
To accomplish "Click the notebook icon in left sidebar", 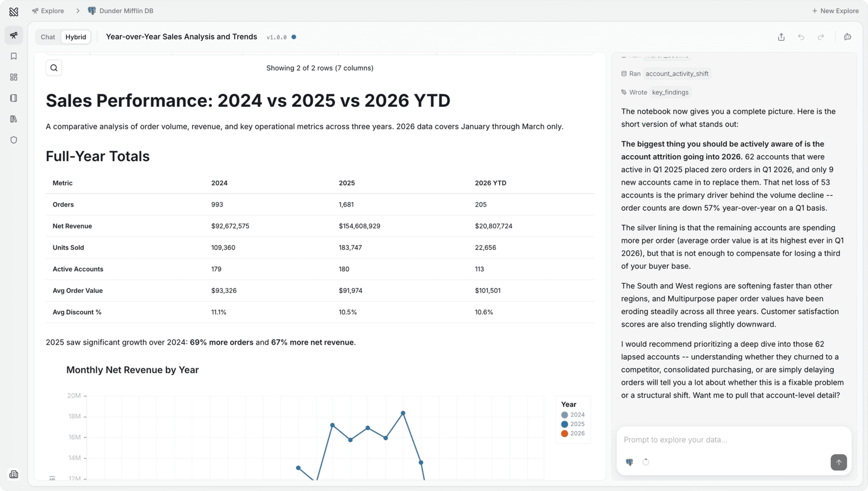I will [x=14, y=98].
